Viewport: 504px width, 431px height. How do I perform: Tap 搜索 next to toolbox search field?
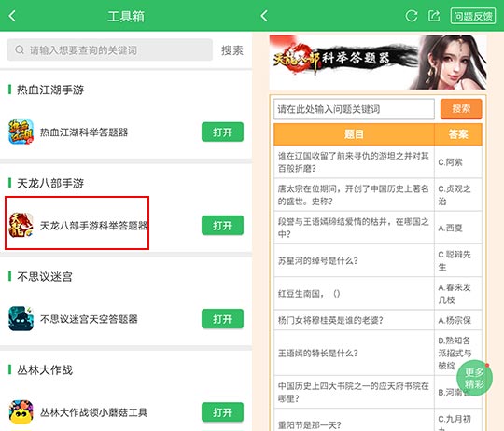(x=232, y=50)
